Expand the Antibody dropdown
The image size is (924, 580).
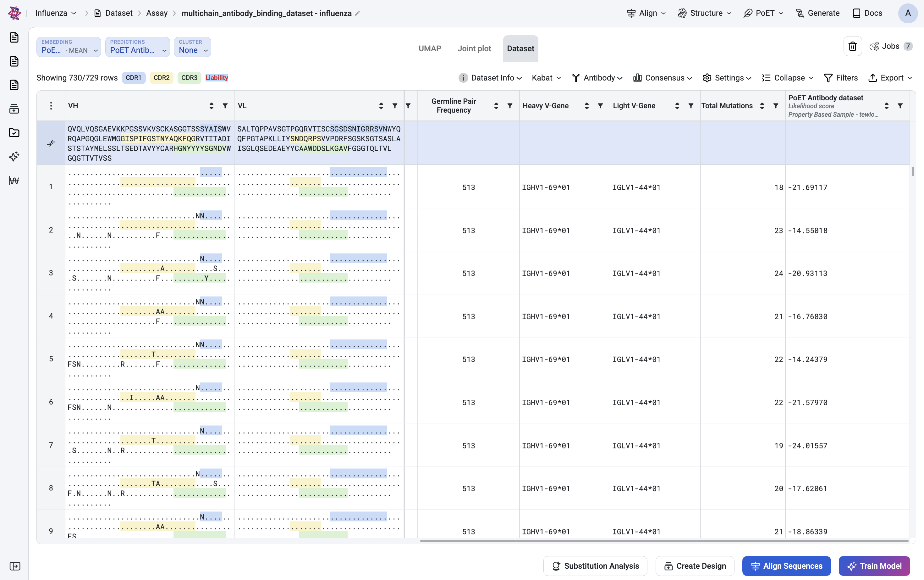(597, 78)
